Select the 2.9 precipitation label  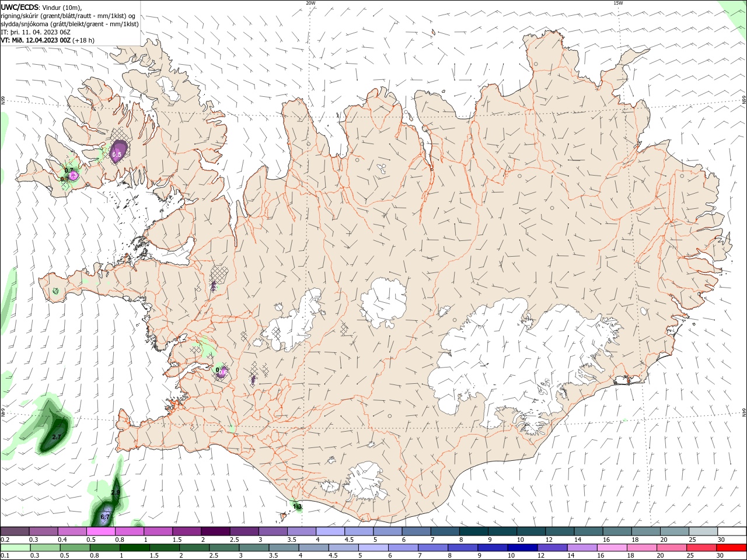(116, 493)
